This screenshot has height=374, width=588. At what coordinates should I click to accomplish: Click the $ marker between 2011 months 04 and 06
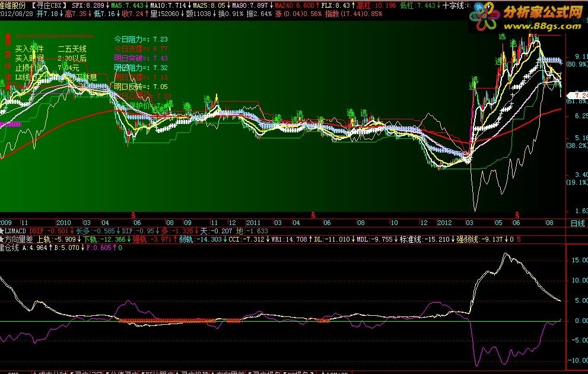click(313, 215)
